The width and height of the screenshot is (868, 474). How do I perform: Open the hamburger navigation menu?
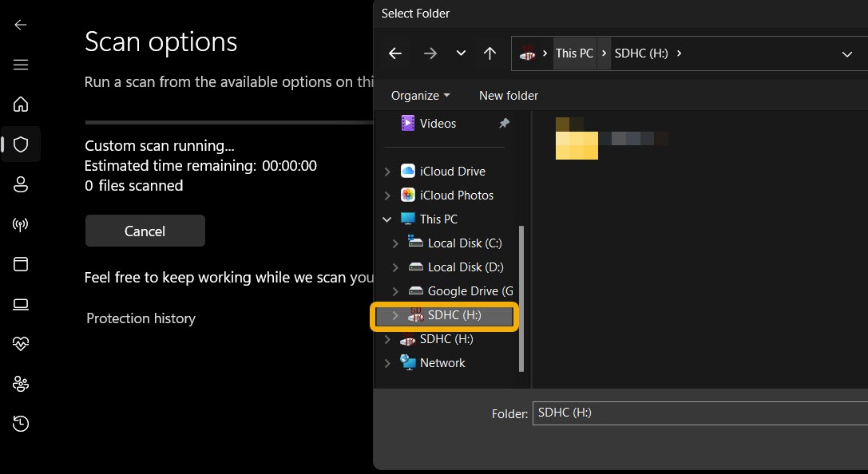(20, 65)
